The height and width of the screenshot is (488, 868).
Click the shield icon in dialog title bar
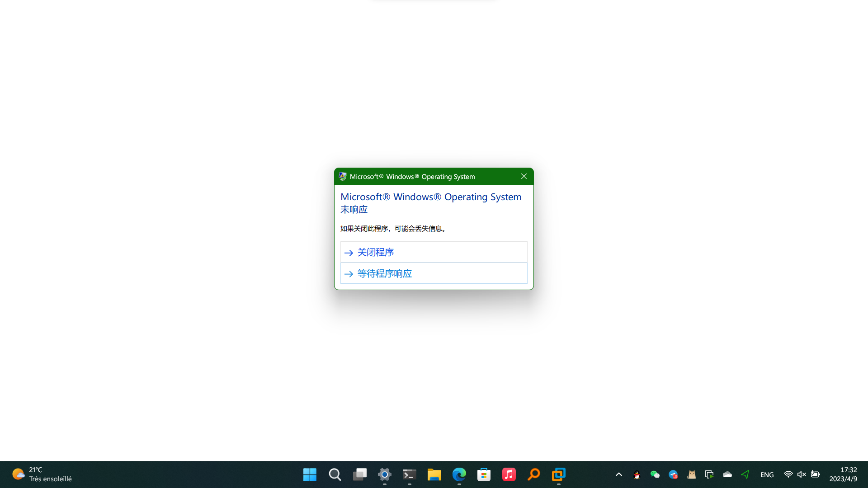click(x=343, y=176)
